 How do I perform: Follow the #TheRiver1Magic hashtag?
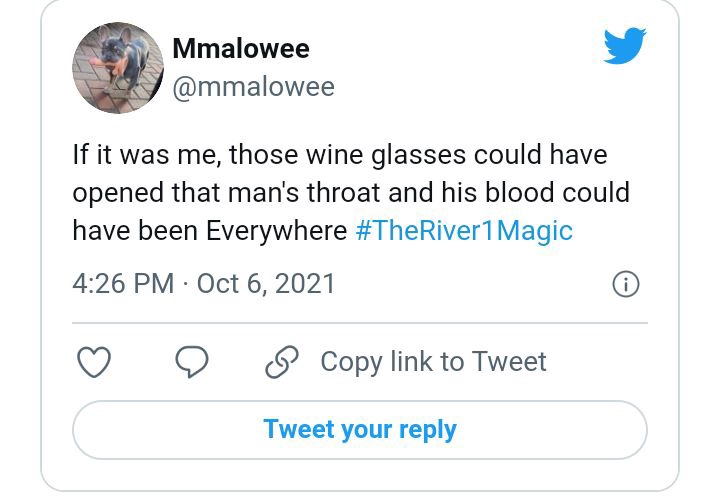click(464, 231)
